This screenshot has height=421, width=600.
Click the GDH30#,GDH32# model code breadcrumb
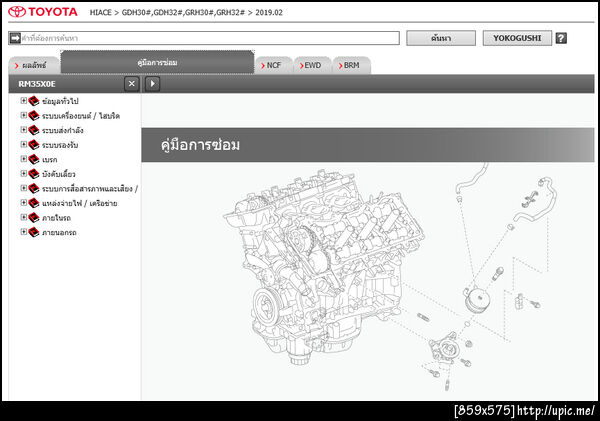[183, 12]
